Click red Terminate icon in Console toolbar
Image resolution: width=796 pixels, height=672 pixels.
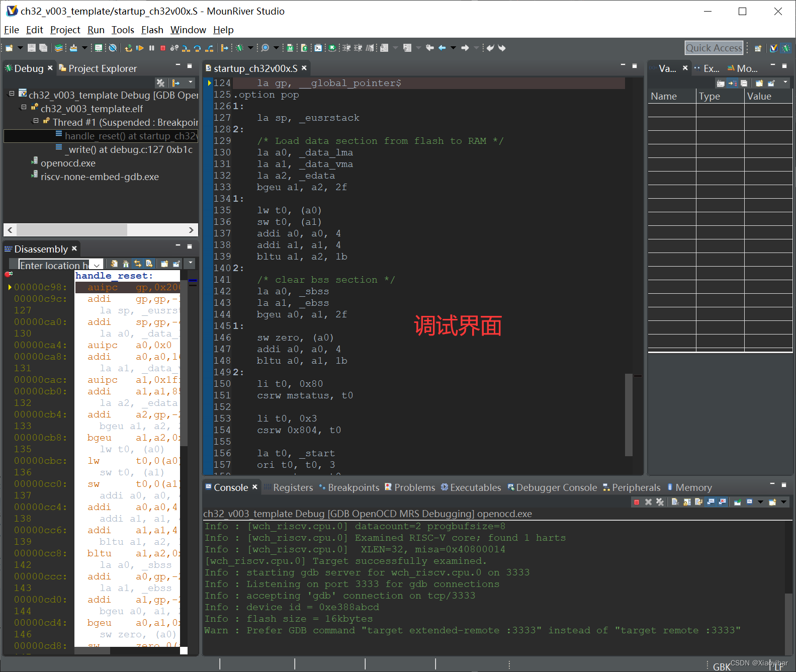click(637, 502)
